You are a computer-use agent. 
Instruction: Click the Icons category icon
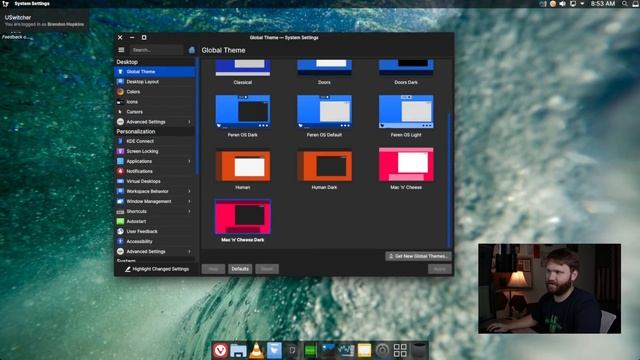click(120, 102)
